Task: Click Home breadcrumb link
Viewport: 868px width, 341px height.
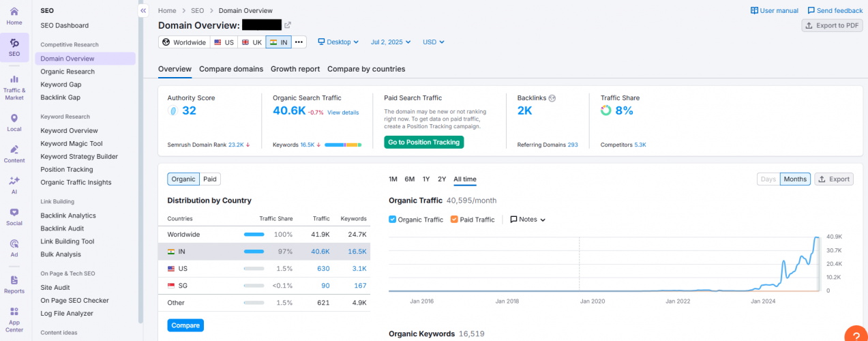Action: (x=167, y=11)
